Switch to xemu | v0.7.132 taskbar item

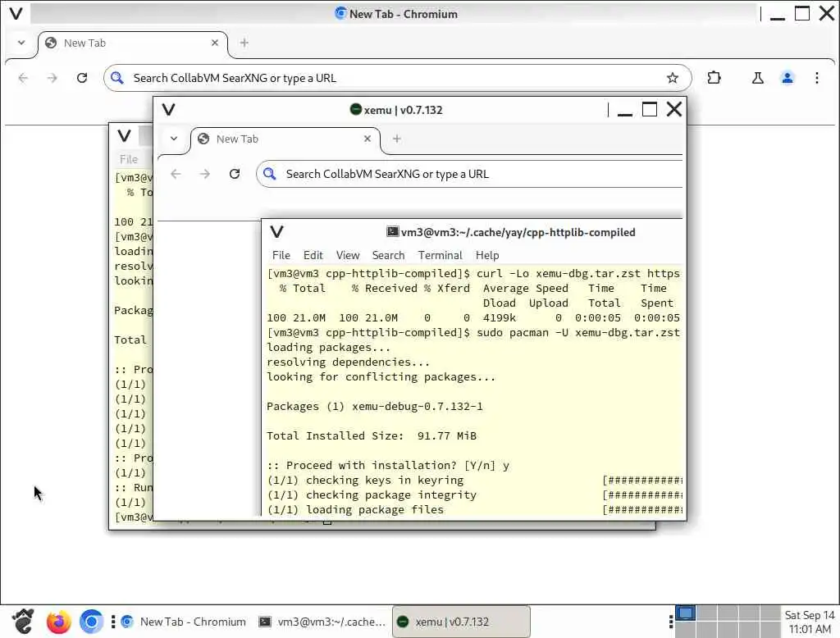pos(461,622)
